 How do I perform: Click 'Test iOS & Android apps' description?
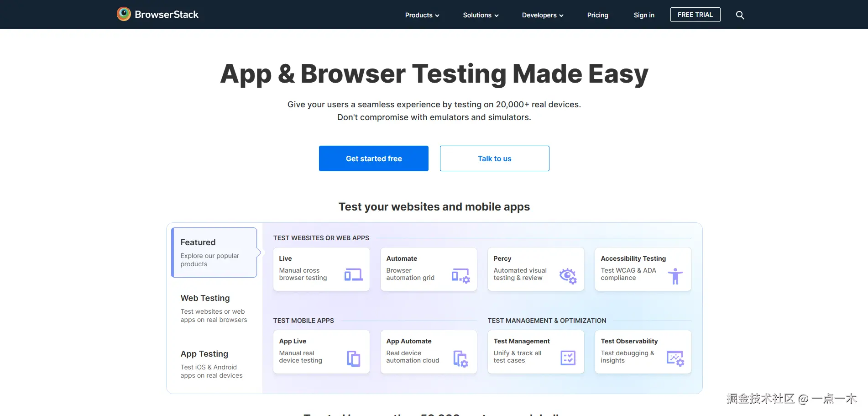[x=211, y=371]
